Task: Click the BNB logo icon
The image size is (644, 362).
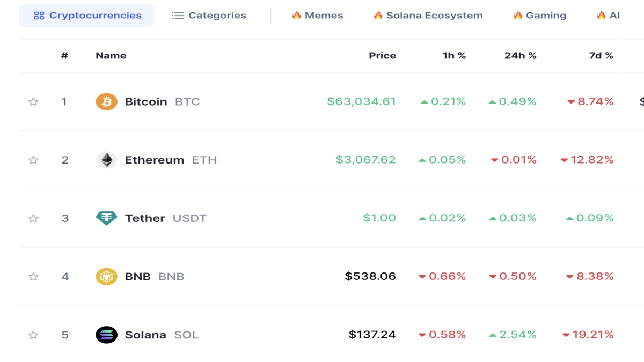Action: [106, 276]
